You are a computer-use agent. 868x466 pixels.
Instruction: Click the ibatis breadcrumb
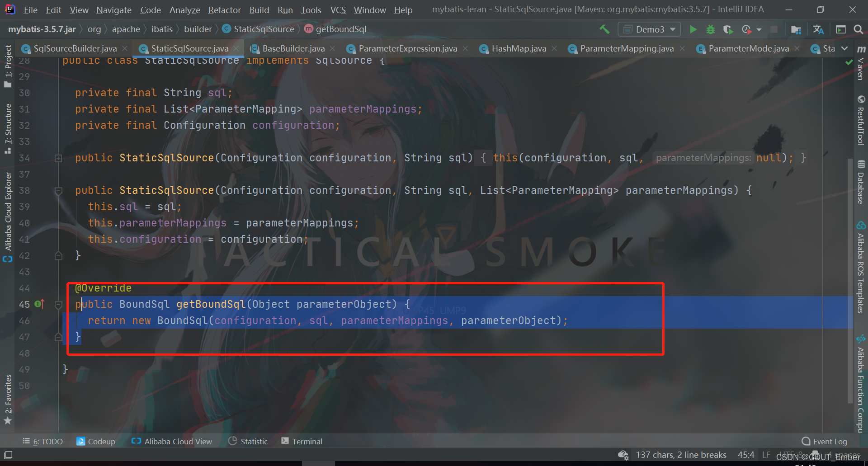(162, 29)
